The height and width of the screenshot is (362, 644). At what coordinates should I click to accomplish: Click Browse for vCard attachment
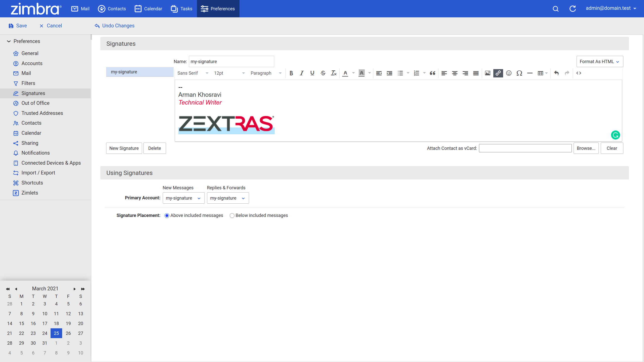point(586,148)
